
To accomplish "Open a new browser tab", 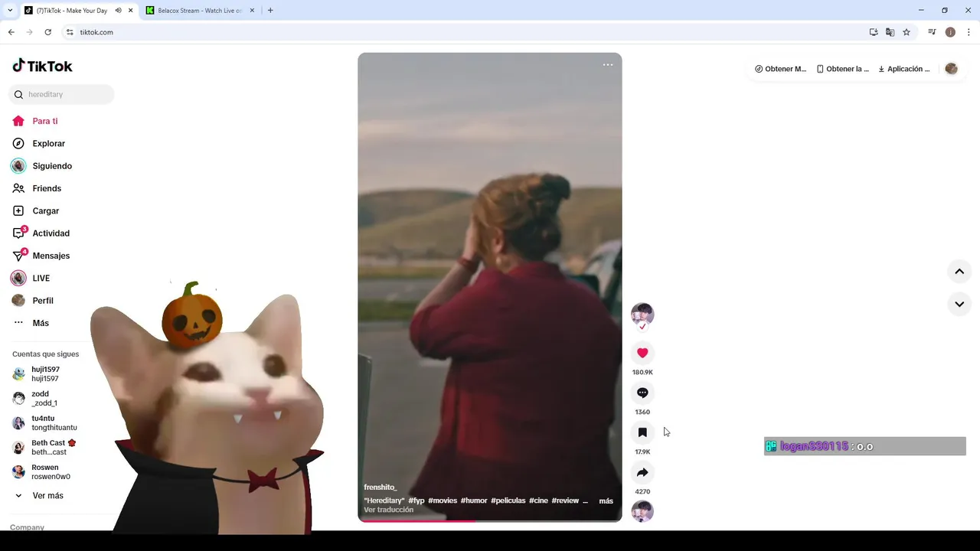I will tap(270, 11).
